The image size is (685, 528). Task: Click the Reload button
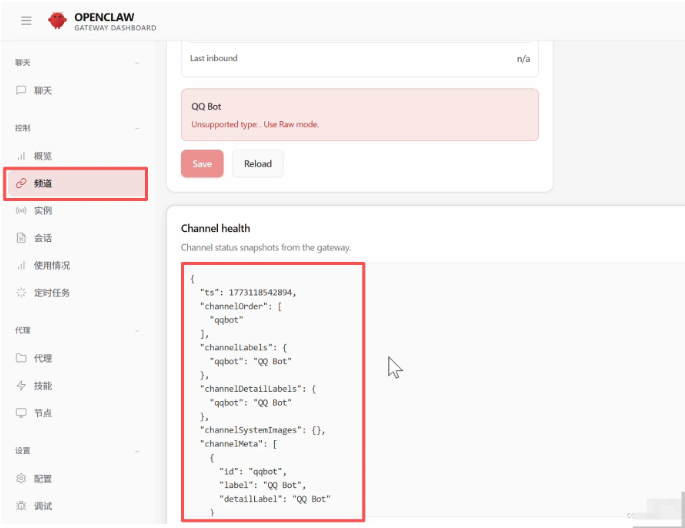coord(258,164)
